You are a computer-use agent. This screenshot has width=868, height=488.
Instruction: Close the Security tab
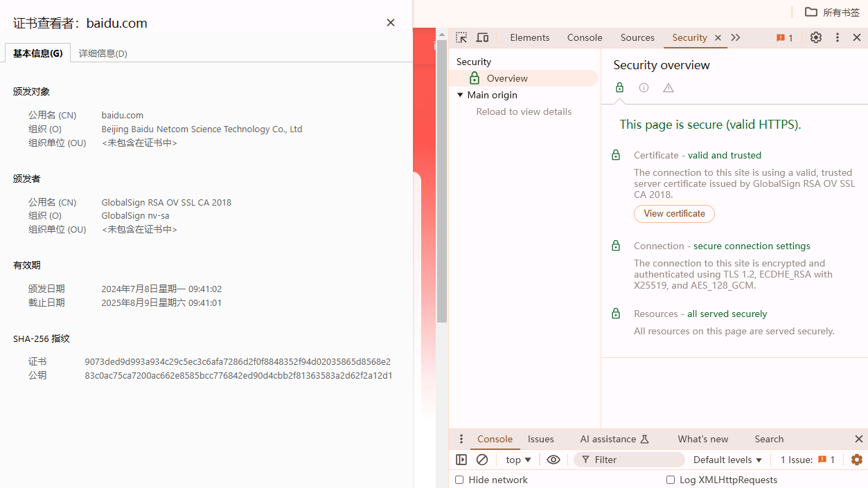point(718,38)
